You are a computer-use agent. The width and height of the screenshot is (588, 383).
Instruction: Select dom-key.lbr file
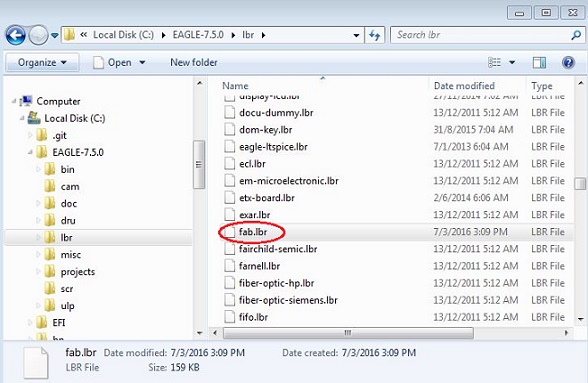266,130
